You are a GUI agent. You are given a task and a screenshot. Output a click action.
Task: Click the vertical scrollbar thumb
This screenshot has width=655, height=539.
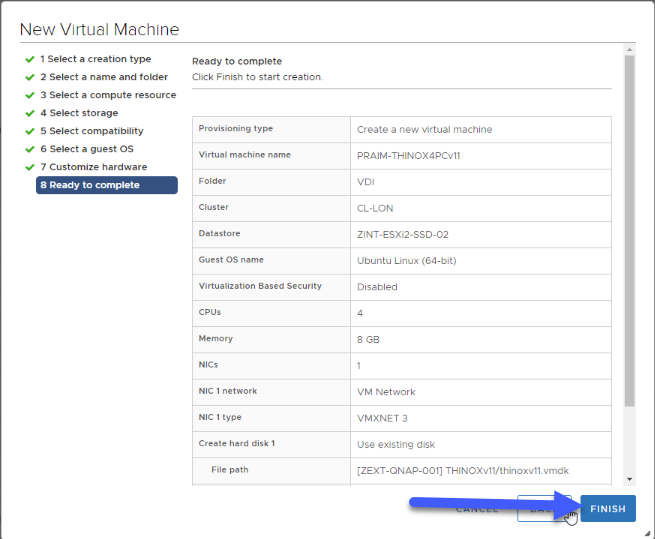pyautogui.click(x=630, y=231)
